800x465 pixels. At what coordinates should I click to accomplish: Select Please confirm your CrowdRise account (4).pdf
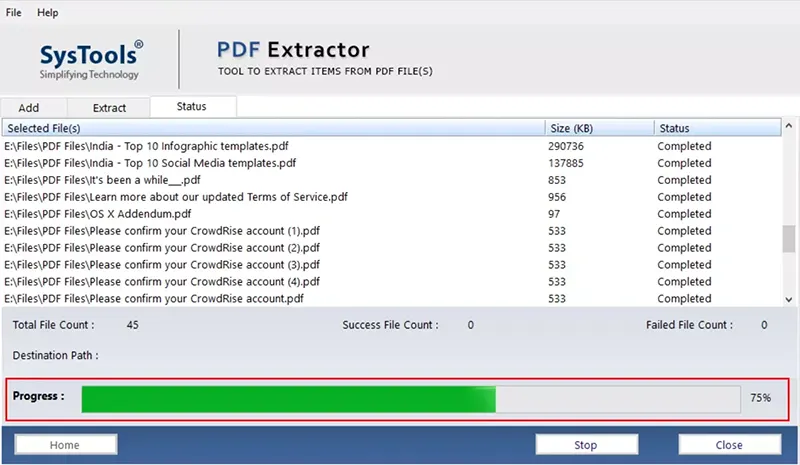tap(392, 281)
